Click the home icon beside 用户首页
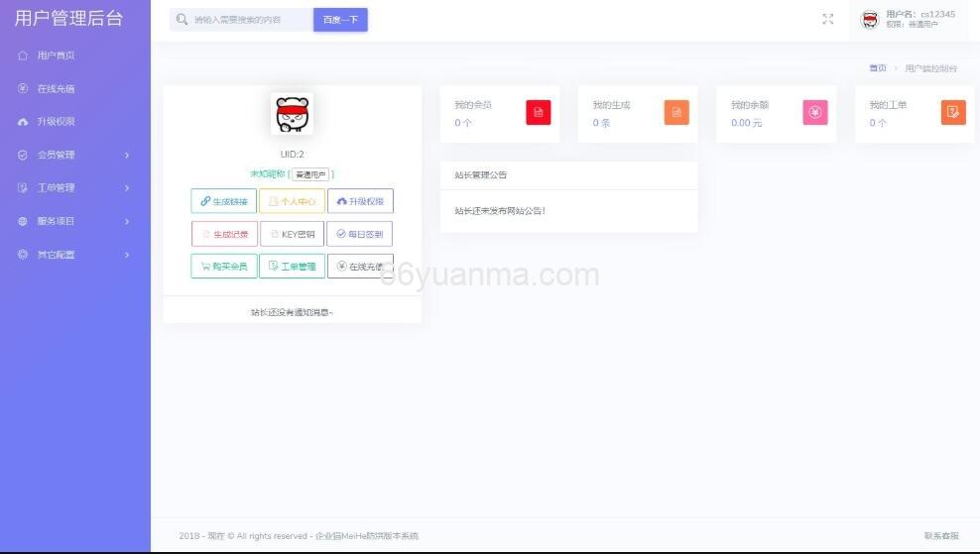The image size is (980, 554). point(23,55)
